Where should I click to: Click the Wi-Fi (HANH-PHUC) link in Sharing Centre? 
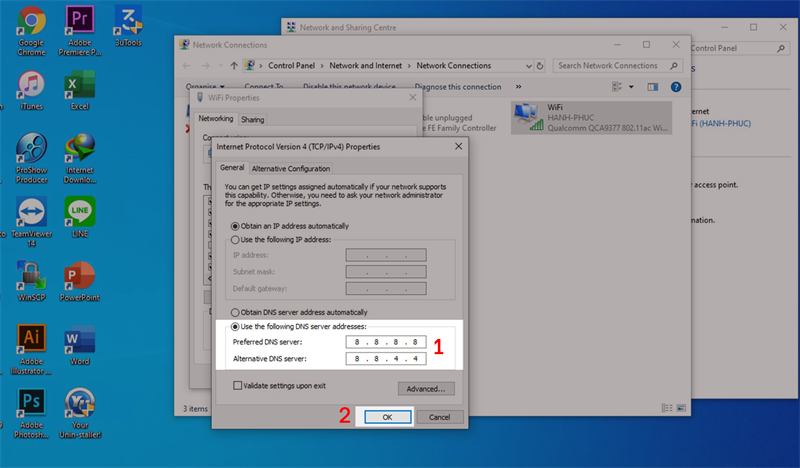click(721, 124)
